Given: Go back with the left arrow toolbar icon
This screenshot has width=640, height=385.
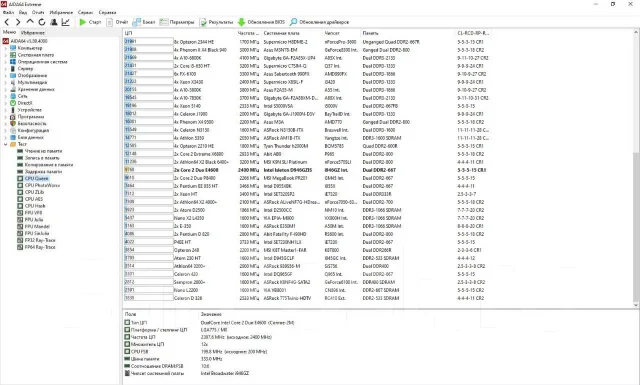Looking at the screenshot, I should click(7, 22).
